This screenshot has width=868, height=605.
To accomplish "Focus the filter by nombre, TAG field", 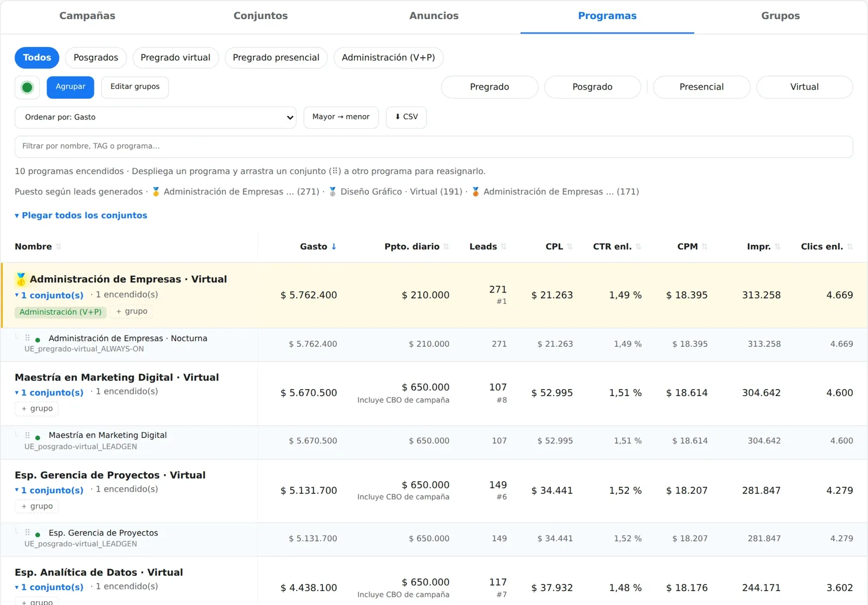I will point(434,147).
